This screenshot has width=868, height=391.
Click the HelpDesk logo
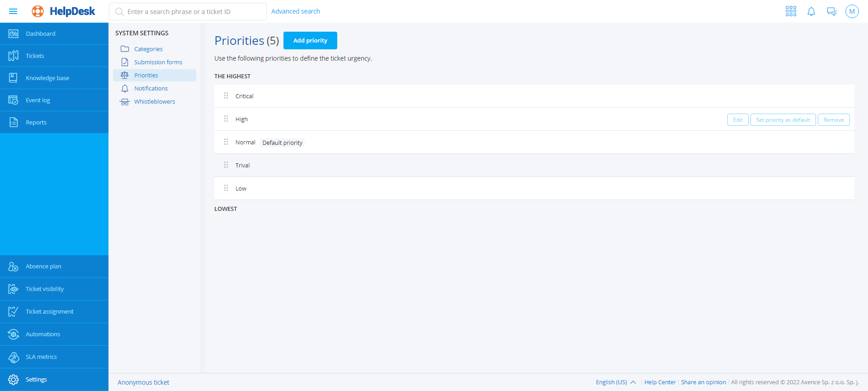click(x=63, y=11)
